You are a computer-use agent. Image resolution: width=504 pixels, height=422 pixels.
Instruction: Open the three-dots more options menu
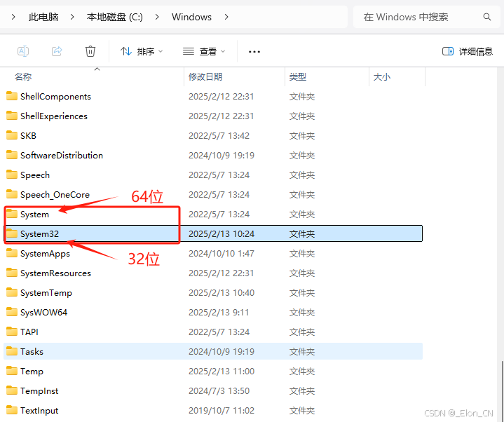coord(254,51)
